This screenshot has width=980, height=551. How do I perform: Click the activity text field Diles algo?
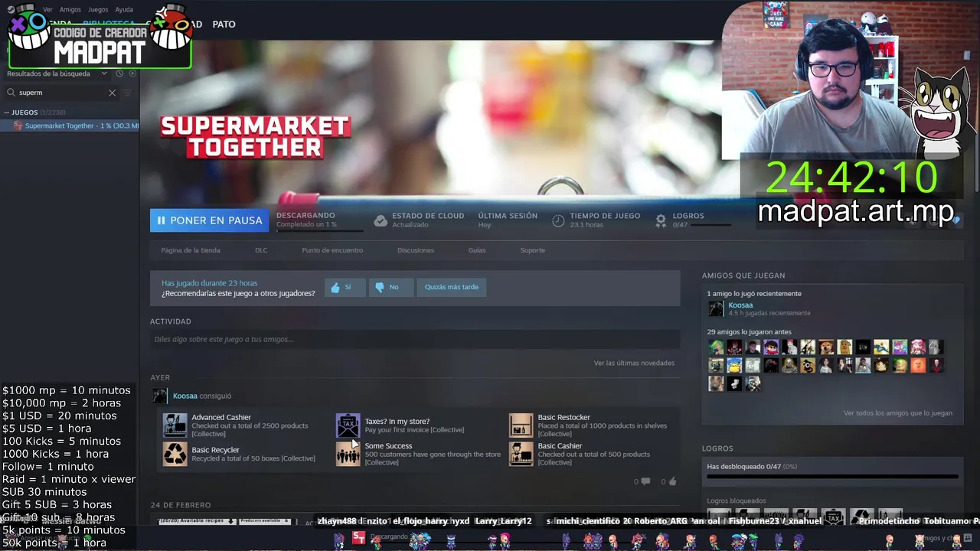click(x=415, y=339)
